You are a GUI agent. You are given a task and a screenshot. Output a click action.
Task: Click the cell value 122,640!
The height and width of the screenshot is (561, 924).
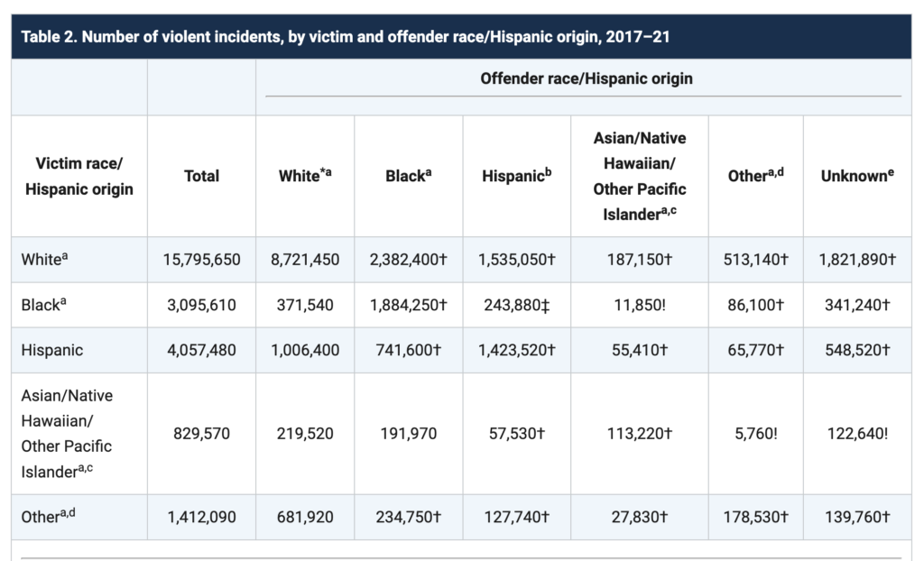(x=857, y=435)
